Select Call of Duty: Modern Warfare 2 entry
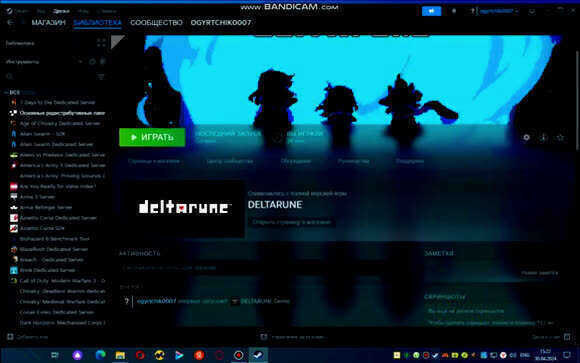580x363 pixels. point(57,281)
